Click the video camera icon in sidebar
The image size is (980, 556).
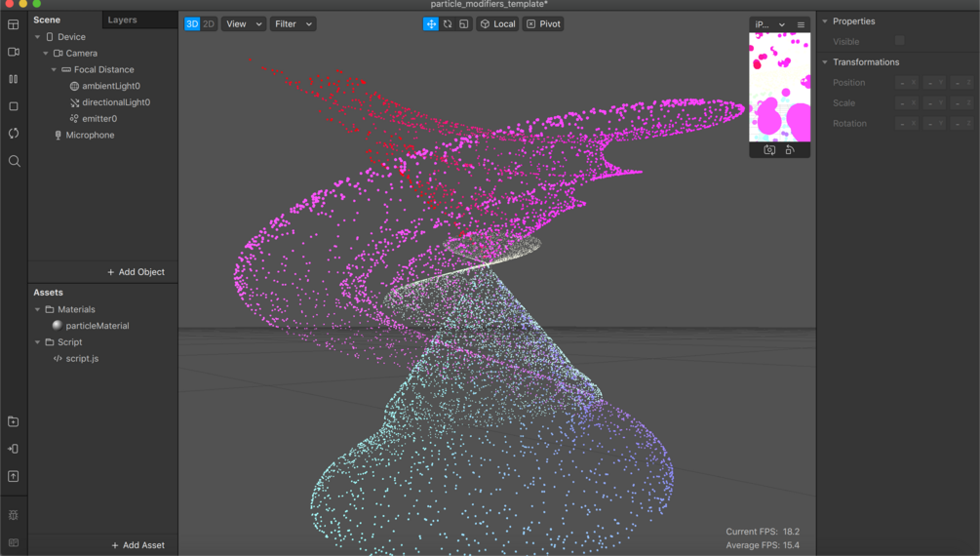[x=13, y=52]
